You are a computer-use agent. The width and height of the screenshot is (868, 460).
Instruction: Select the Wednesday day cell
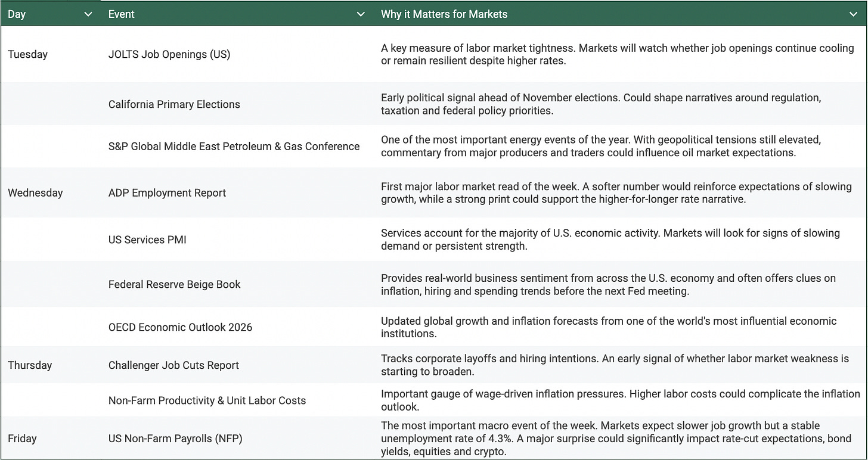[35, 192]
